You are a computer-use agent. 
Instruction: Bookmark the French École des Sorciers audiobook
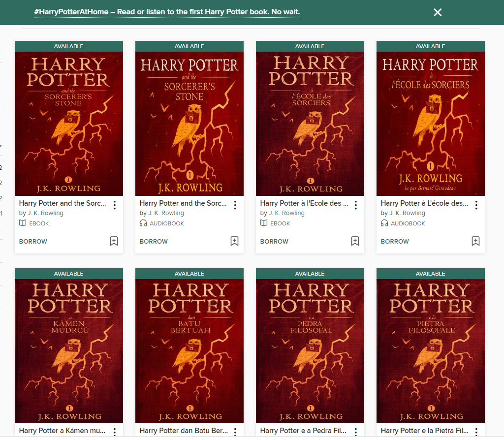click(475, 241)
